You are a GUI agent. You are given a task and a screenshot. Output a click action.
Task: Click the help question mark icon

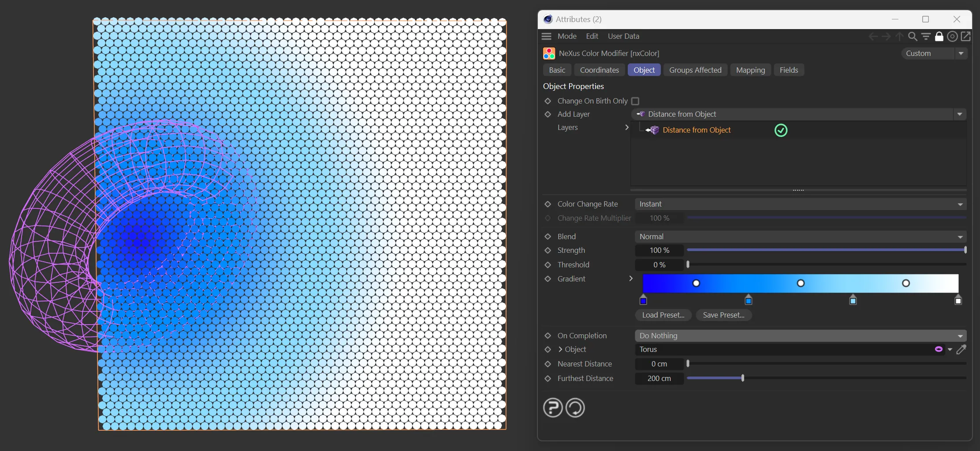pos(553,407)
